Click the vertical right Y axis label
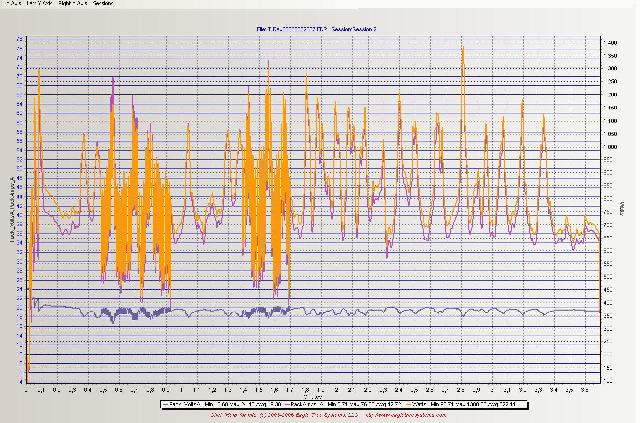The height and width of the screenshot is (423, 640). (x=621, y=212)
